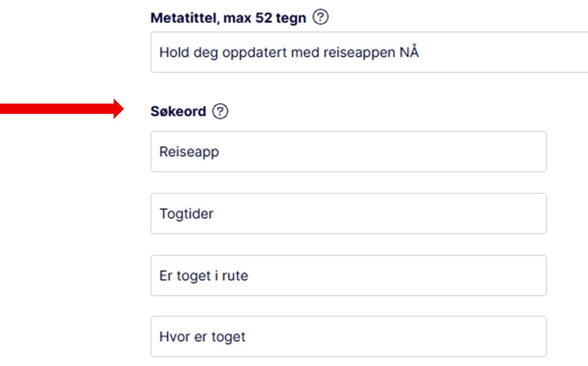This screenshot has height=366, width=588.
Task: Open the Søkeord help tooltip icon
Action: (220, 111)
